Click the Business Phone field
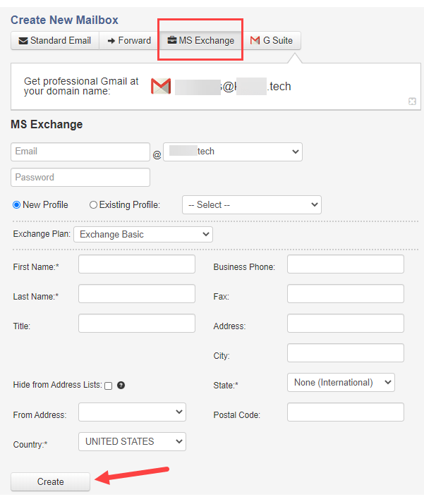Screen dimensions: 424x504 tap(346, 264)
